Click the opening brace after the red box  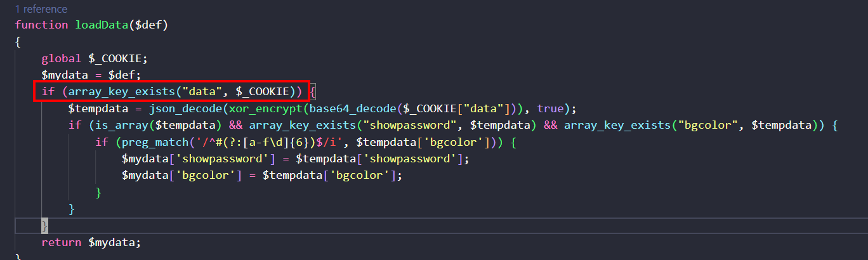pyautogui.click(x=313, y=92)
